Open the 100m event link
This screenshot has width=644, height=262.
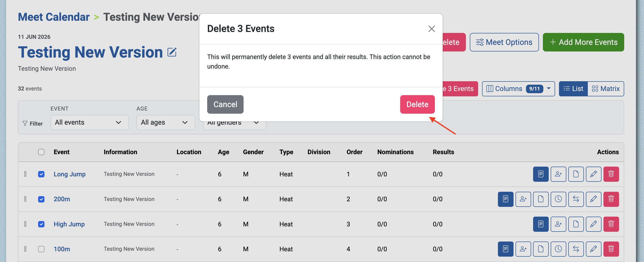pos(62,249)
